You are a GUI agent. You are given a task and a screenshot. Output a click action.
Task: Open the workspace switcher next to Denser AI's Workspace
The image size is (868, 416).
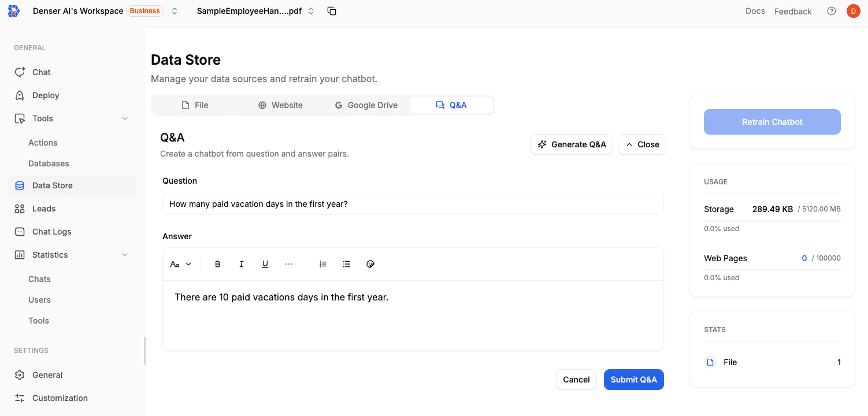[x=174, y=10]
